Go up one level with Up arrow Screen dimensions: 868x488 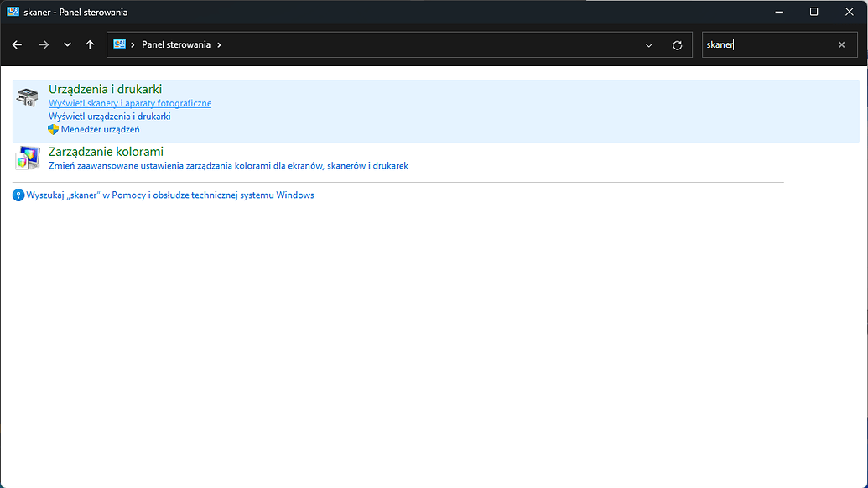point(90,44)
